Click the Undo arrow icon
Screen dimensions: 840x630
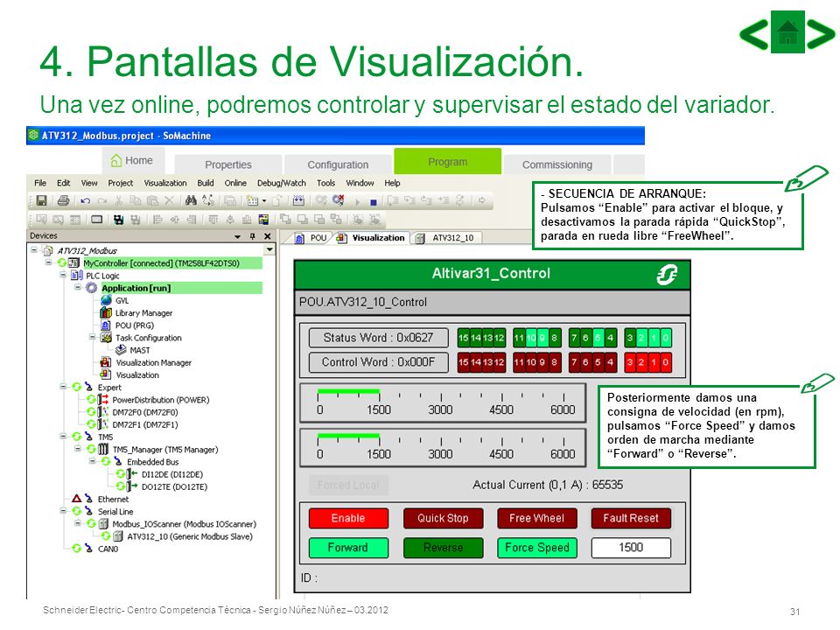point(85,201)
